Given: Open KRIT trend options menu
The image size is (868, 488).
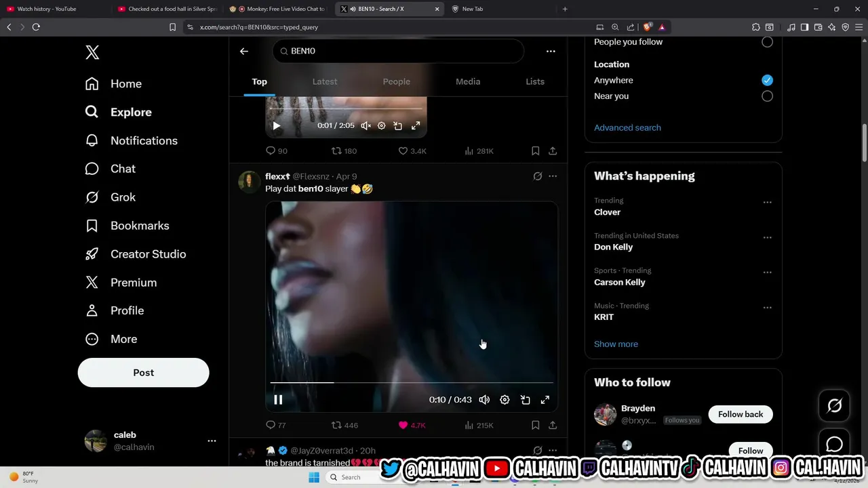Looking at the screenshot, I should (767, 307).
